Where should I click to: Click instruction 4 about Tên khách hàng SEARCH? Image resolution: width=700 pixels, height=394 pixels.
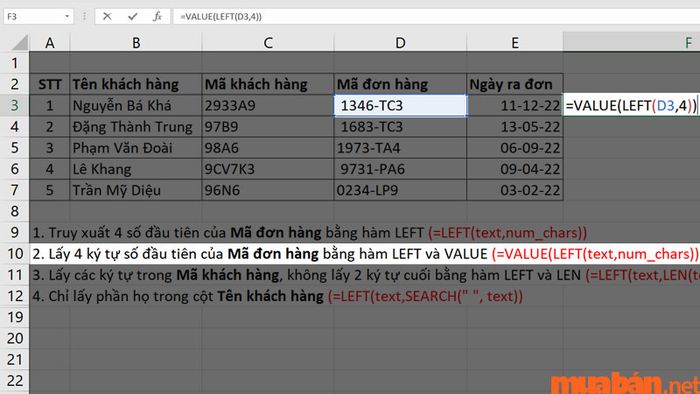click(277, 296)
